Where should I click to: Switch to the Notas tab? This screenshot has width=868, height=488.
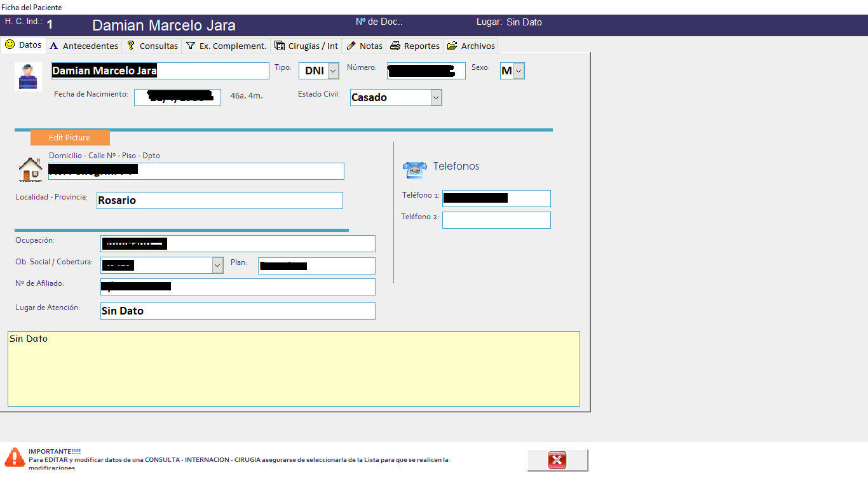coord(364,46)
